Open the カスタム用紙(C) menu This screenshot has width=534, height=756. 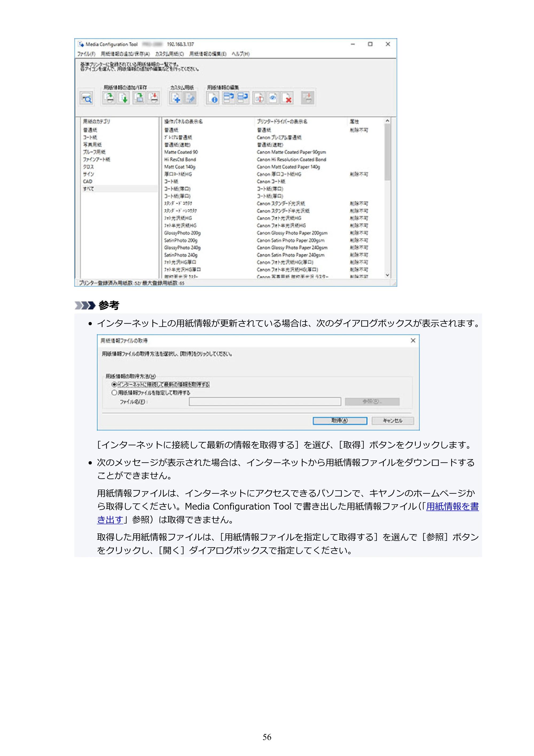click(170, 54)
